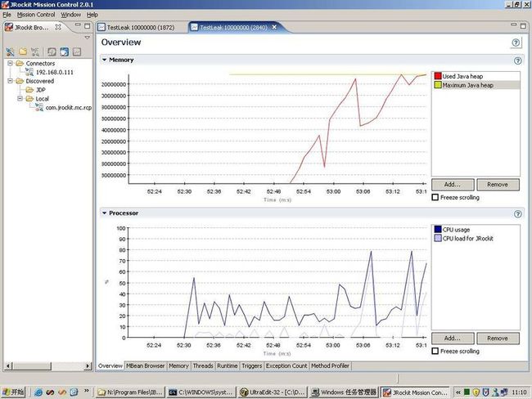Open help for the Overview page

[516, 43]
